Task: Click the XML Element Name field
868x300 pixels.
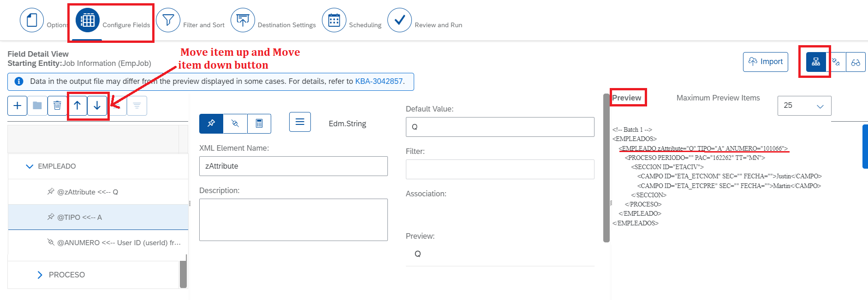Action: pyautogui.click(x=293, y=166)
